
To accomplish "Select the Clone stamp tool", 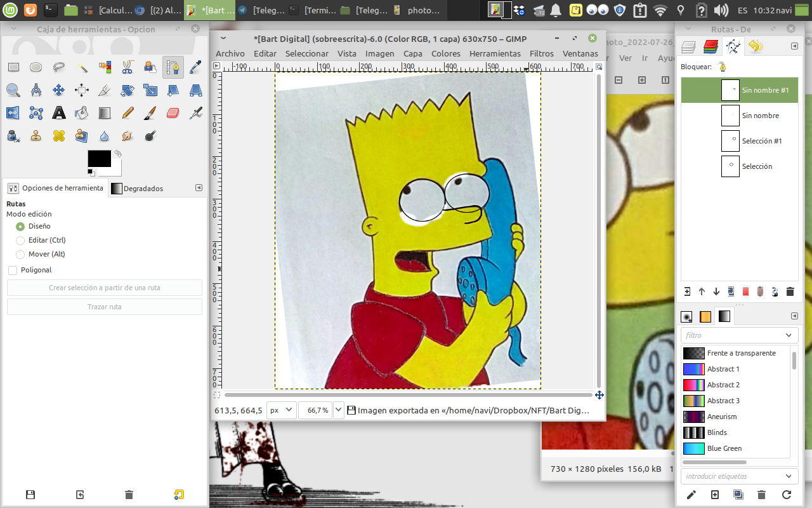I will [36, 136].
